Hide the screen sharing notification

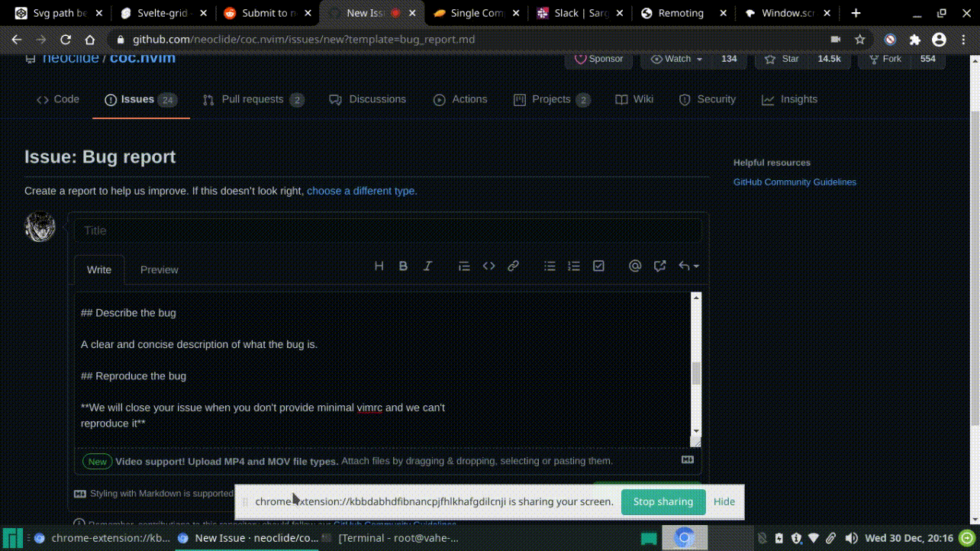click(x=724, y=501)
